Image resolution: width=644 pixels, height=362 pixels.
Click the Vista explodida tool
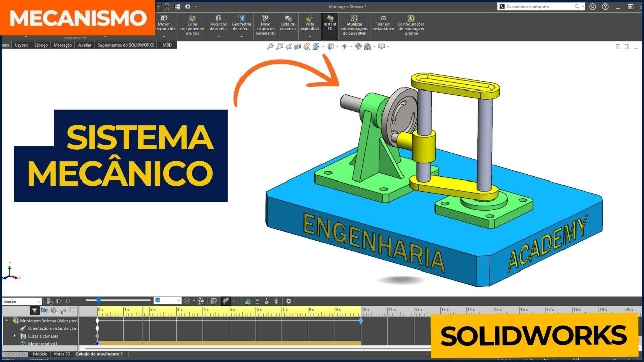point(310,23)
